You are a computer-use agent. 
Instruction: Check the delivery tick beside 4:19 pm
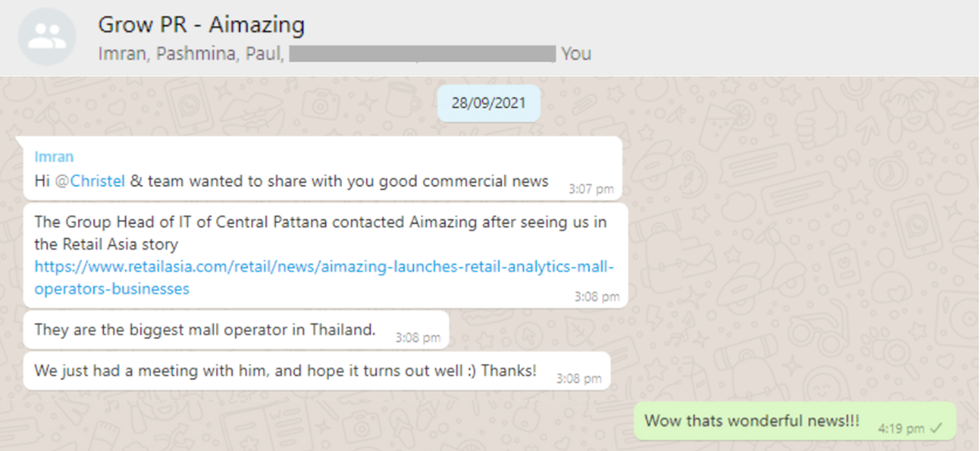937,429
